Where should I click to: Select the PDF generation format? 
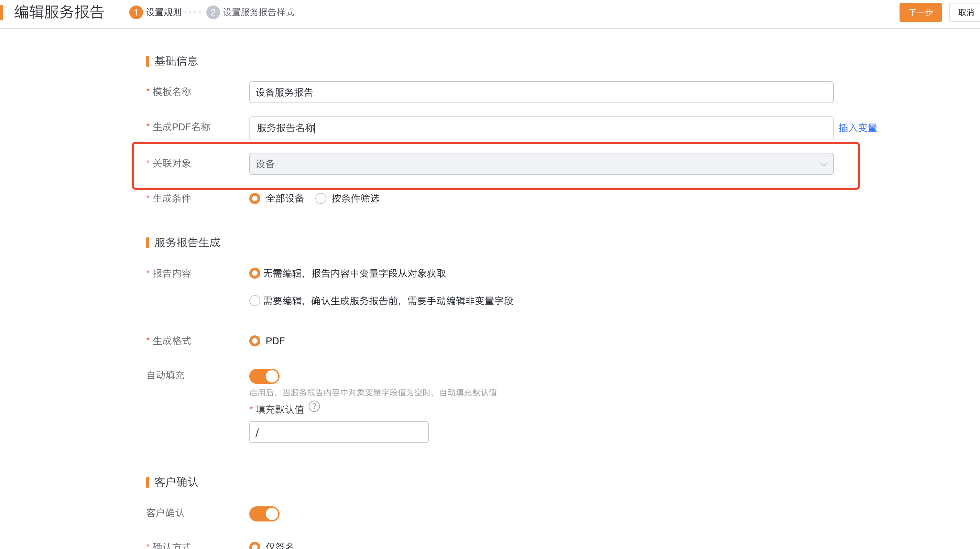254,341
